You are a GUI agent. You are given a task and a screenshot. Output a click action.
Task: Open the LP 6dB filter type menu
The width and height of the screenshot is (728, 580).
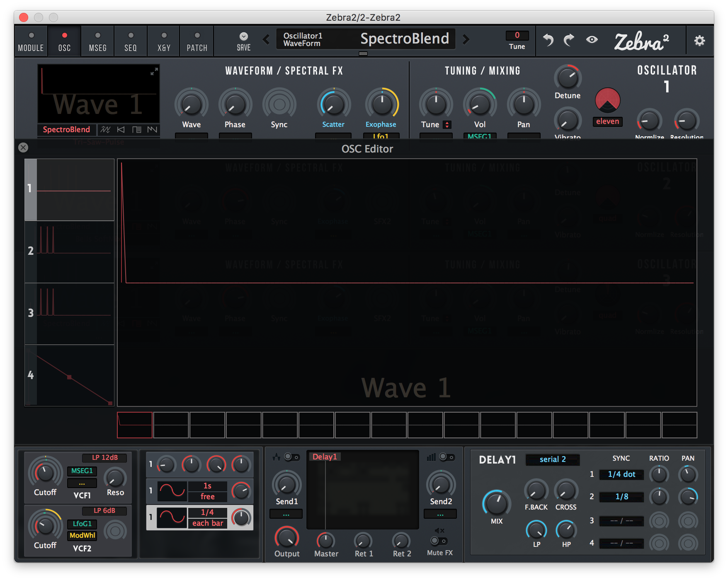[x=104, y=510]
